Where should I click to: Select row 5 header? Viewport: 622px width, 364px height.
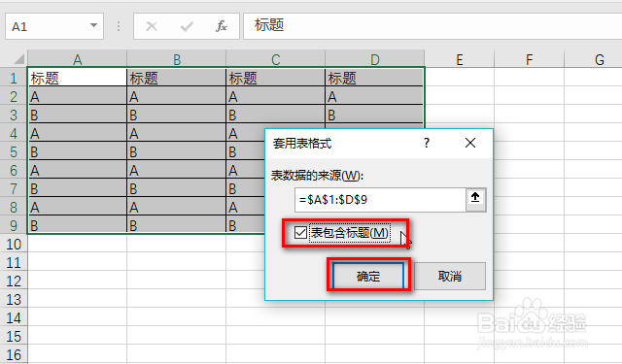click(x=14, y=151)
